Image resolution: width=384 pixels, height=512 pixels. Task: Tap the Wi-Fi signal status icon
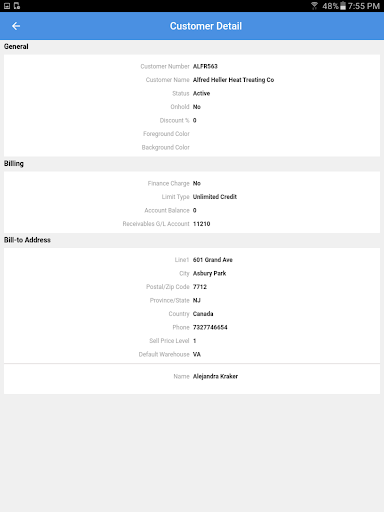point(314,6)
